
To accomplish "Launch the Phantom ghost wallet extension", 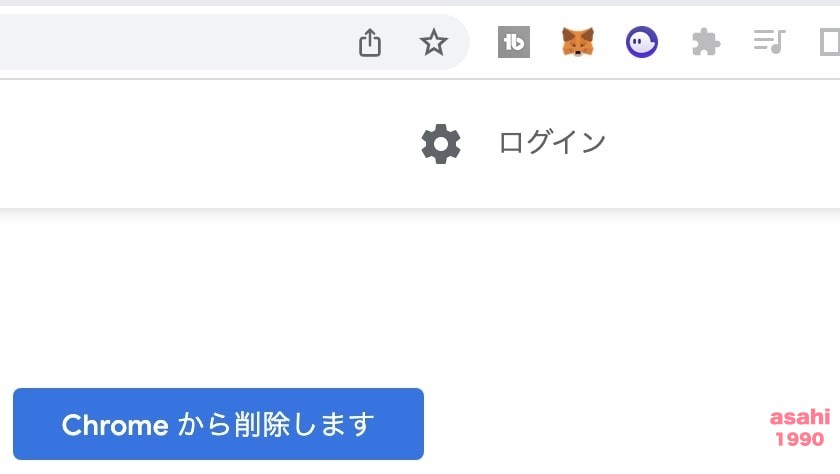I will pyautogui.click(x=642, y=42).
